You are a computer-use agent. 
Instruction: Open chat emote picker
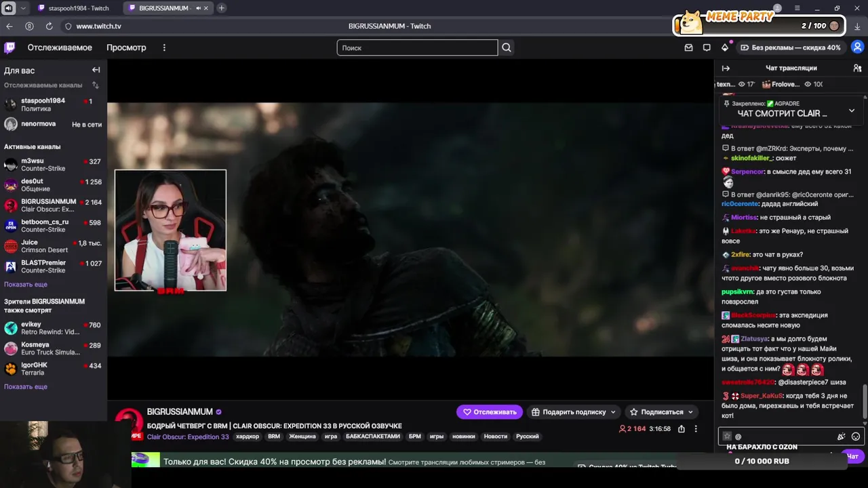pos(856,436)
